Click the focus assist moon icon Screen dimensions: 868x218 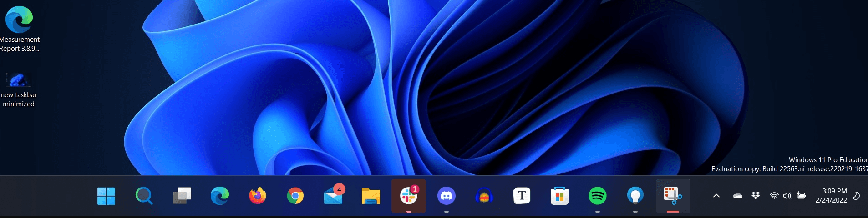point(856,196)
